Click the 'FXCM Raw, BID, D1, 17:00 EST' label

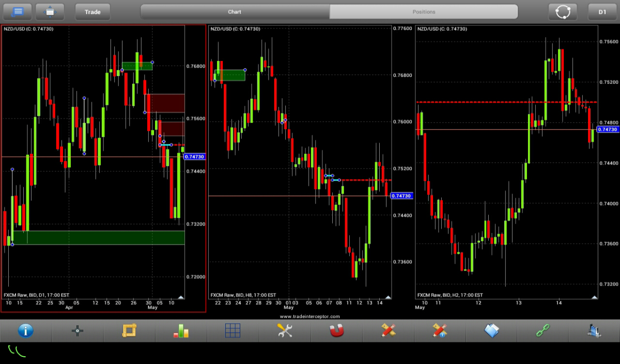[x=37, y=295]
